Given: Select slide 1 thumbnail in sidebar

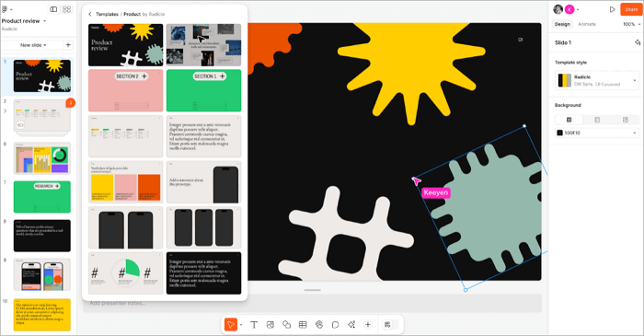Looking at the screenshot, I should 42,75.
